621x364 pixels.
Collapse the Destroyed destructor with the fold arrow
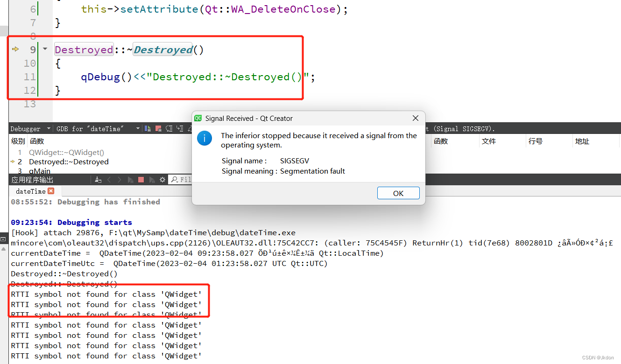coord(45,49)
